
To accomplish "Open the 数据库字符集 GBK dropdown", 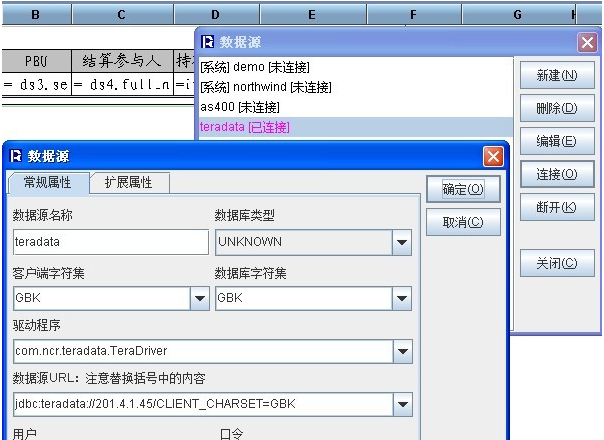I will point(402,298).
